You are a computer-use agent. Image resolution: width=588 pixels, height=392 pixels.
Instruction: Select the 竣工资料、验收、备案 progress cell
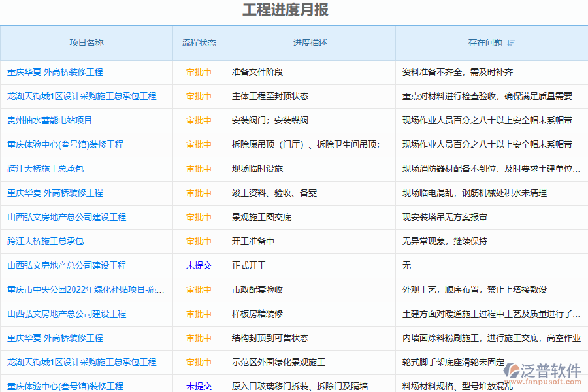(x=274, y=193)
